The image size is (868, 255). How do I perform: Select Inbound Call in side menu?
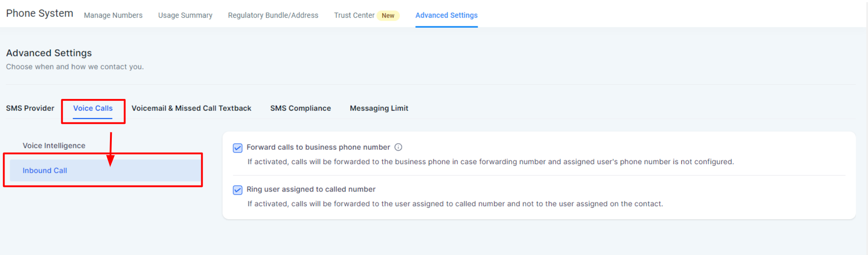pyautogui.click(x=105, y=171)
